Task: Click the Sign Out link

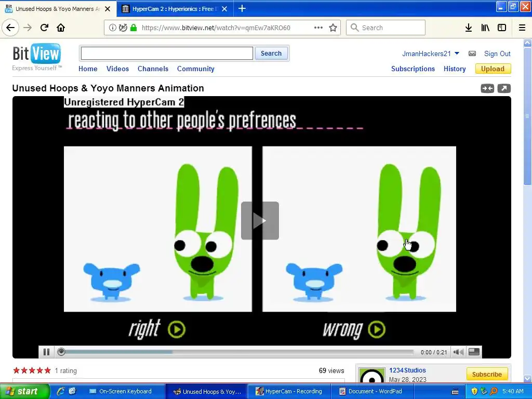Action: (x=497, y=54)
